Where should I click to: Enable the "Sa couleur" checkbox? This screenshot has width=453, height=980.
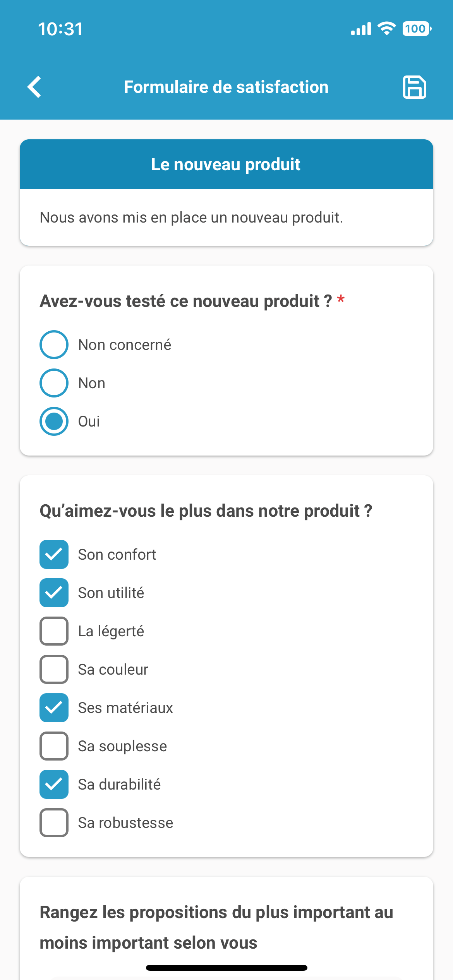pos(54,669)
